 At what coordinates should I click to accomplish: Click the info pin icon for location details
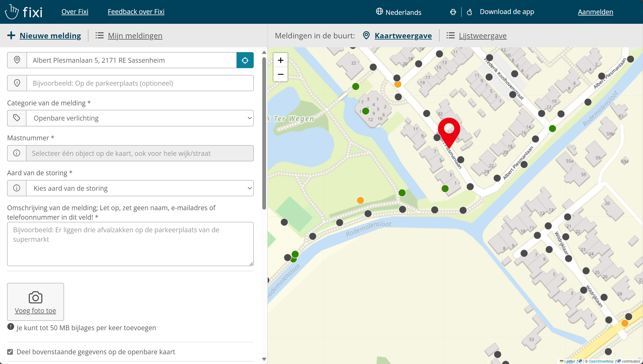[x=17, y=83]
